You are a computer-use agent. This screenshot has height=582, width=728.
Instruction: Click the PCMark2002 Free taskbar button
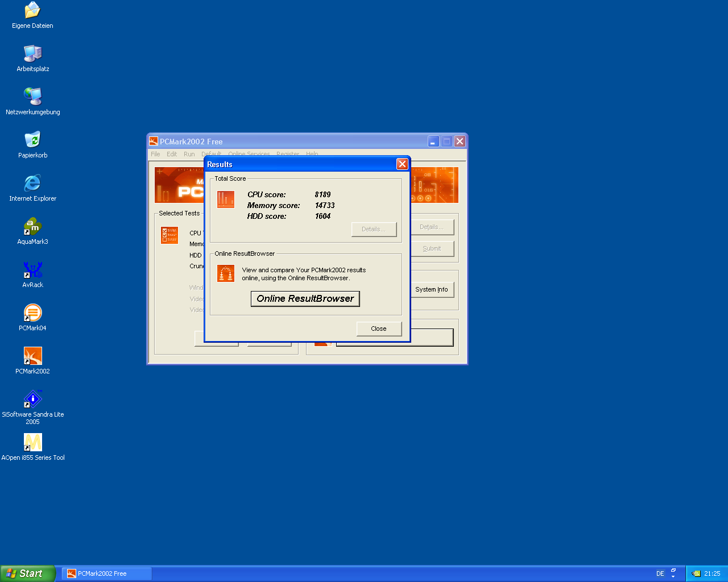tap(106, 573)
